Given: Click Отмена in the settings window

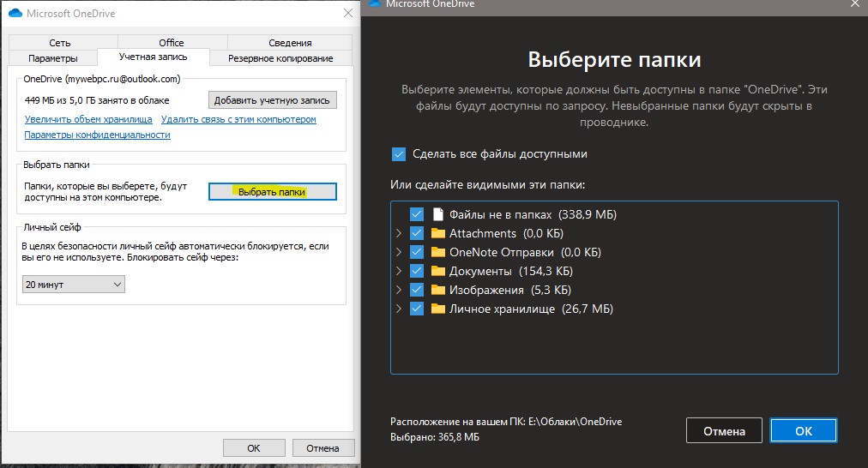Looking at the screenshot, I should click(x=322, y=448).
